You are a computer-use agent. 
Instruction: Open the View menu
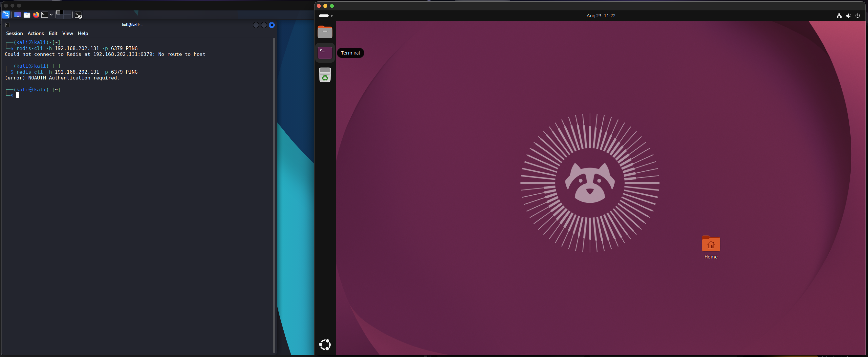coord(68,33)
